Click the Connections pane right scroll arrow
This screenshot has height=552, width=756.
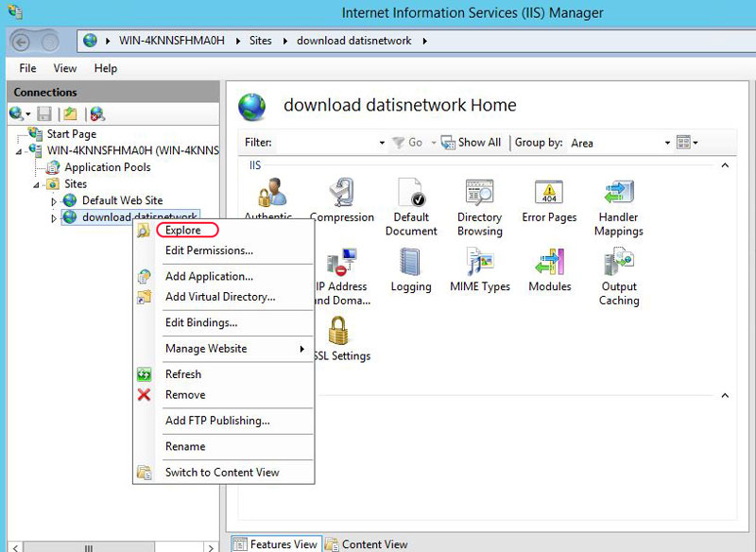click(x=211, y=546)
